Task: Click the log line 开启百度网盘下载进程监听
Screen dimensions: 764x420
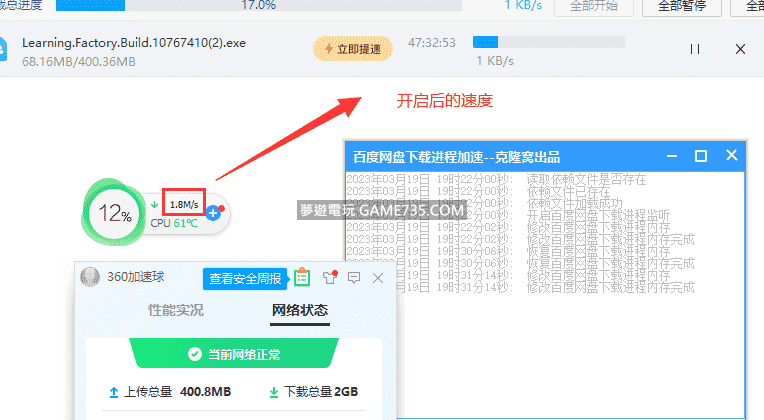Action: coord(508,215)
